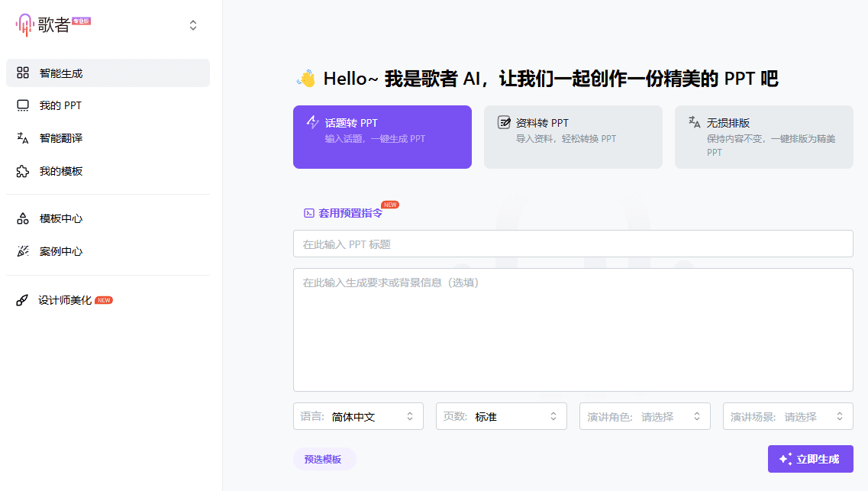
Task: Click the 智能翻译 translate icon
Action: click(23, 138)
